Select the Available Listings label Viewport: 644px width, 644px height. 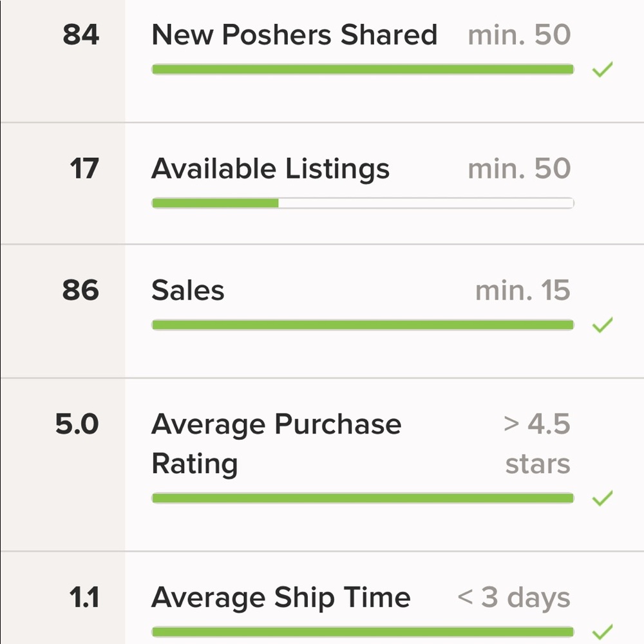270,169
